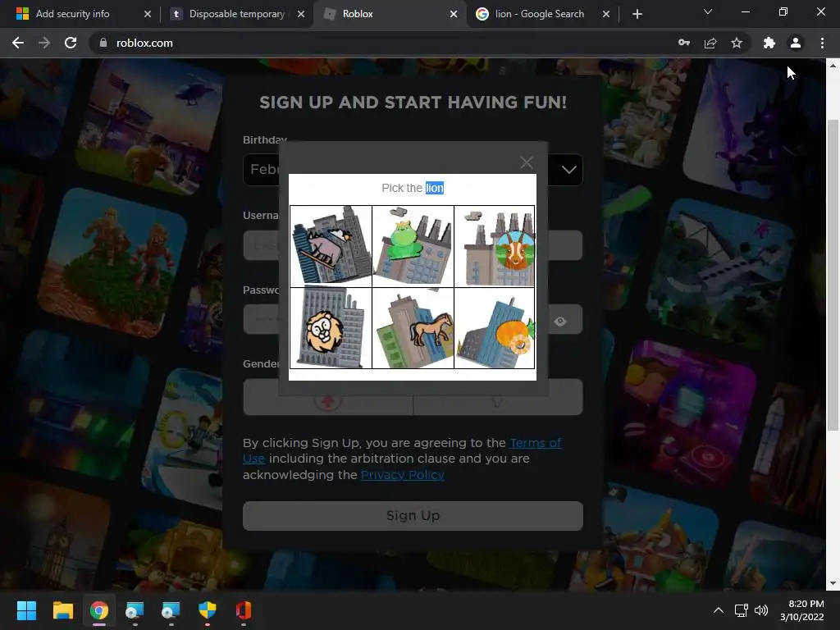Screen dimensions: 840x630
Task: Open volume tray icon
Action: pyautogui.click(x=760, y=610)
